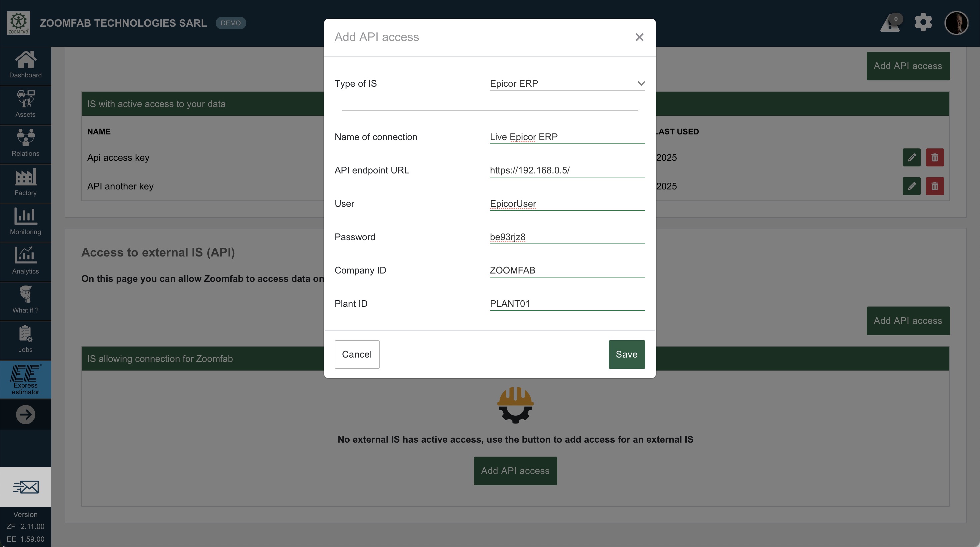The height and width of the screenshot is (547, 980).
Task: Expand the Type of IS dropdown
Action: point(567,83)
